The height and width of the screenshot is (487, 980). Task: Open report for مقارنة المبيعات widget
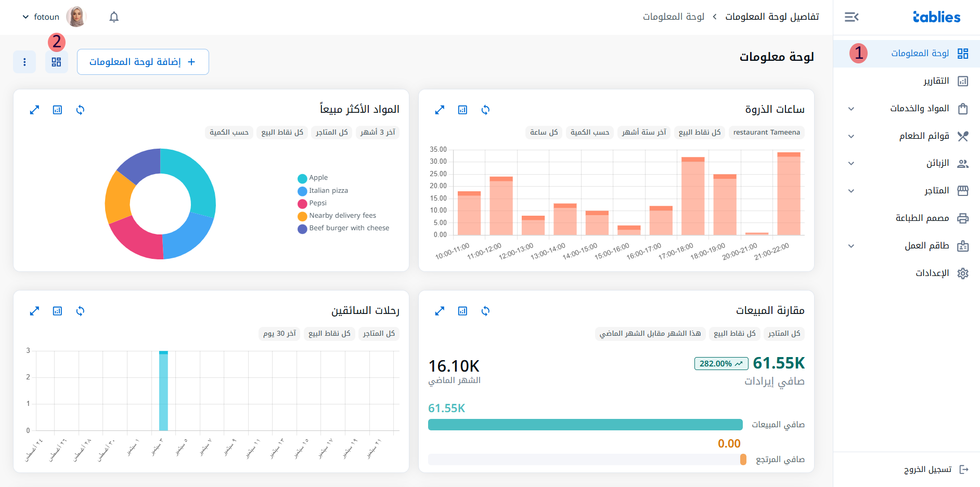[462, 311]
